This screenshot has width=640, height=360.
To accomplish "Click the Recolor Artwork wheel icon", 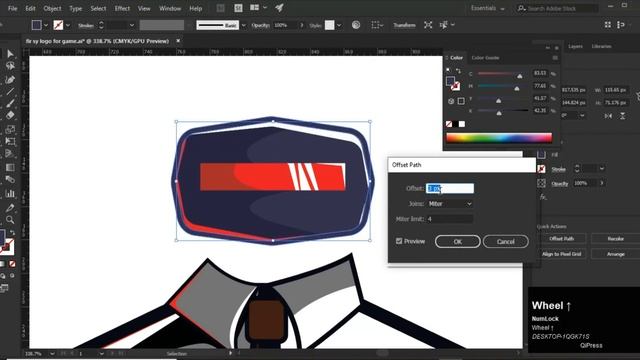I will [356, 25].
